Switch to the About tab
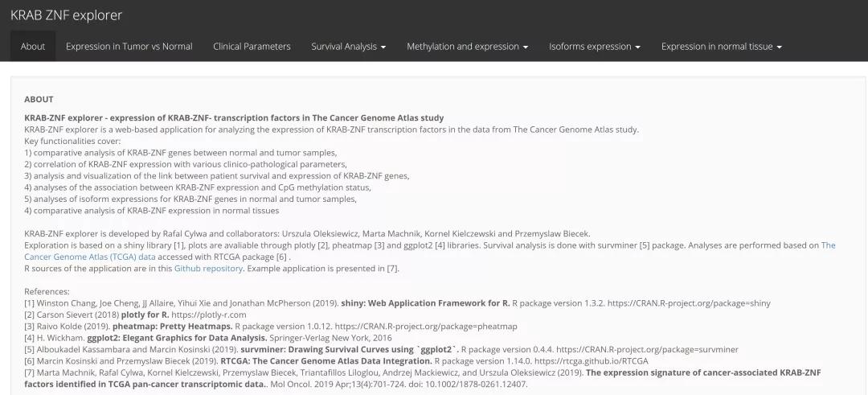Screen dimensions: 868x395 33,47
